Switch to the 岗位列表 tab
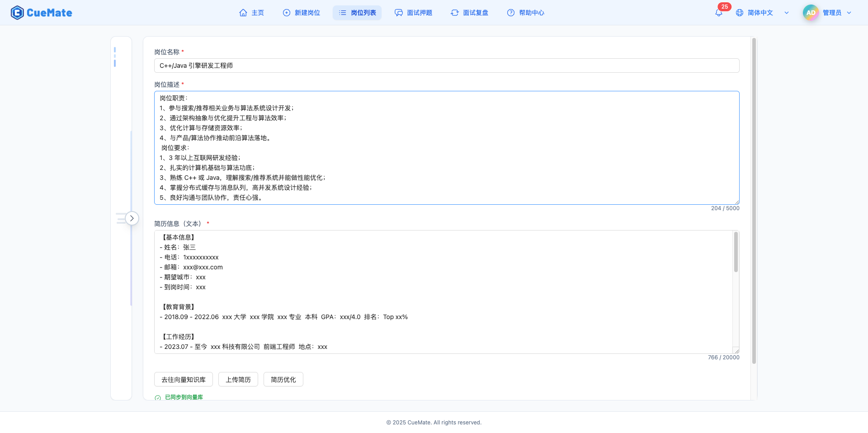This screenshot has height=433, width=868. 357,13
